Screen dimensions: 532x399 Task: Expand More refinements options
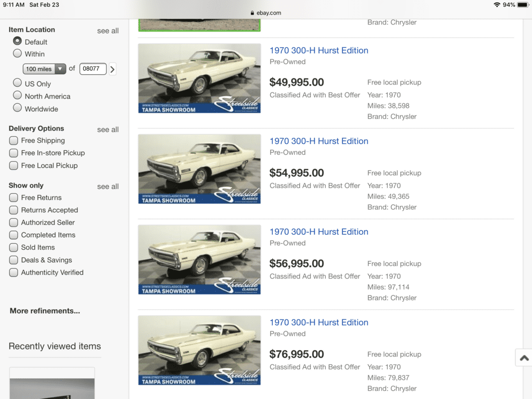tap(45, 311)
